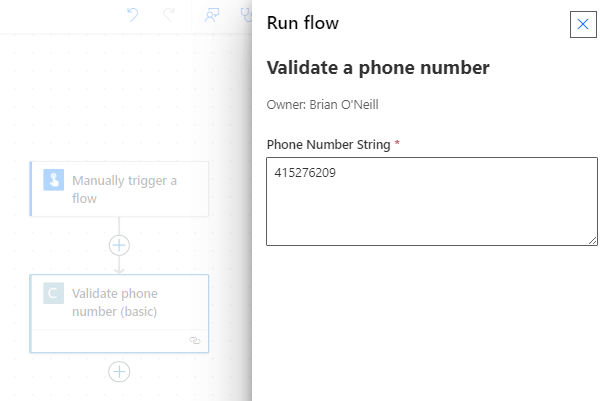Image resolution: width=605 pixels, height=401 pixels.
Task: Add a new step below Validate action
Action: pos(119,371)
